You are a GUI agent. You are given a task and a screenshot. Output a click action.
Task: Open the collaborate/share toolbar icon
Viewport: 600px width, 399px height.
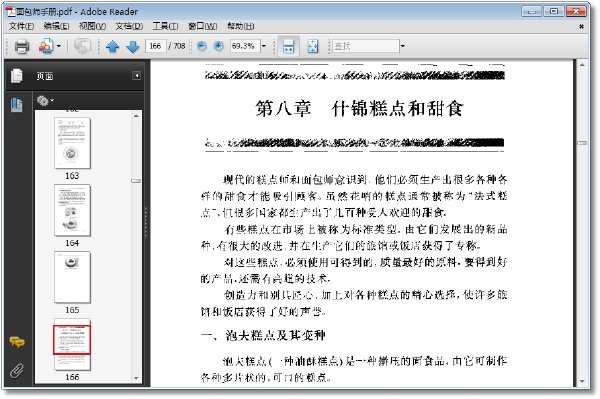[x=46, y=47]
